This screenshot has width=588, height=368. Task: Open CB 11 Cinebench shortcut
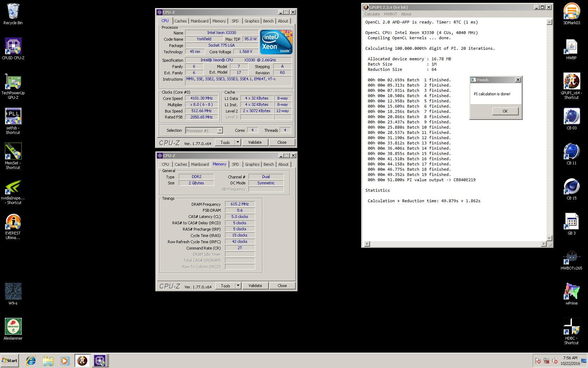pyautogui.click(x=572, y=154)
